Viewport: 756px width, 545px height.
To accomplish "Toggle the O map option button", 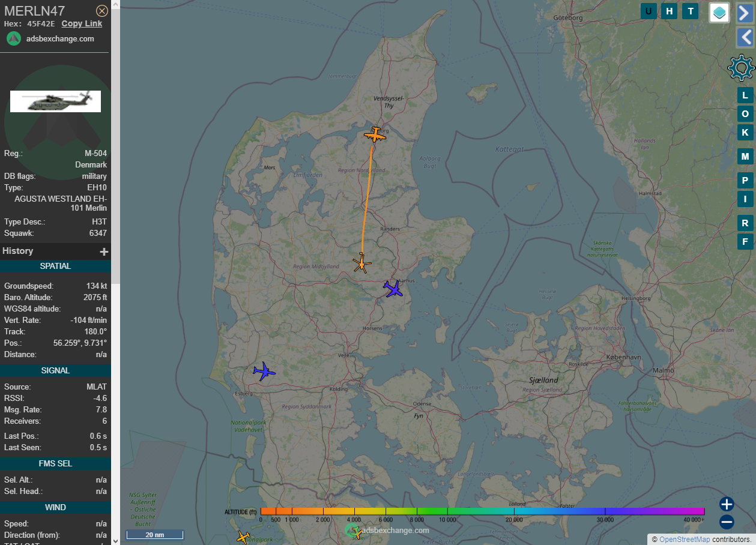I will [745, 114].
